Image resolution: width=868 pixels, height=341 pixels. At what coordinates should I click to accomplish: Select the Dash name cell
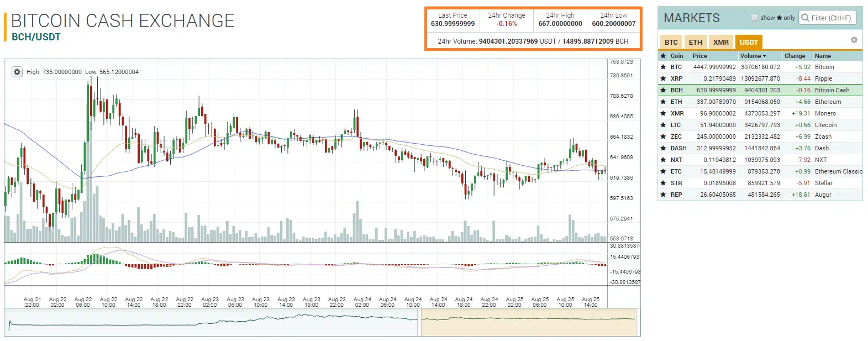point(822,148)
